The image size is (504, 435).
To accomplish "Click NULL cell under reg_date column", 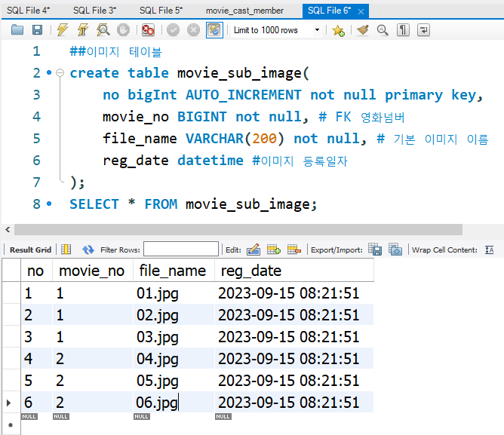I will pos(223,416).
